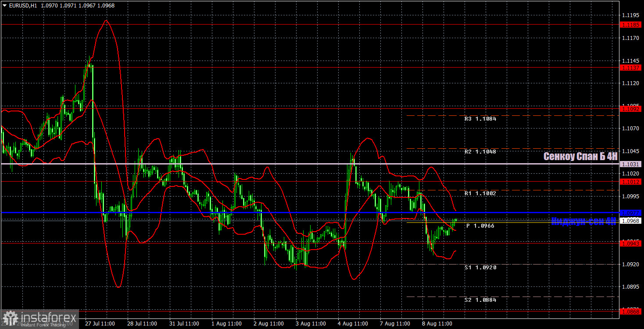Click the 1.0895 price axis tick
644x329 pixels.
(630, 286)
